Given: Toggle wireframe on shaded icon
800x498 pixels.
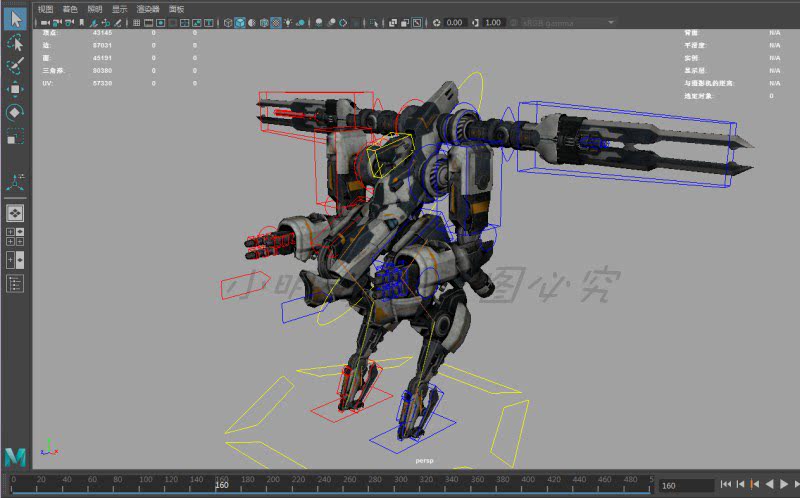Looking at the screenshot, I should pos(264,22).
